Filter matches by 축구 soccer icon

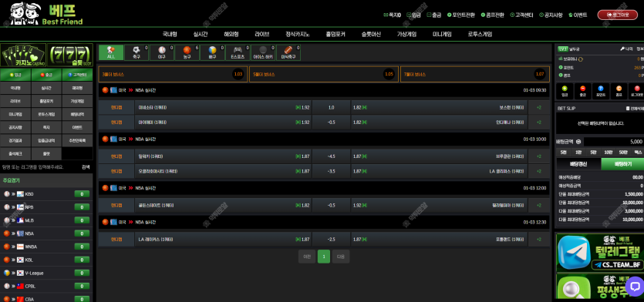click(137, 52)
